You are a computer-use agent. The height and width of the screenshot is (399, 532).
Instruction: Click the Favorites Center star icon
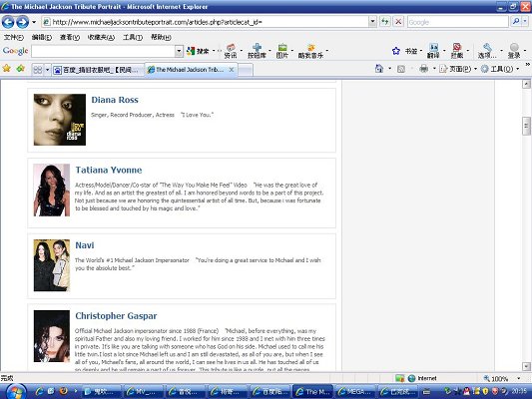(6, 69)
